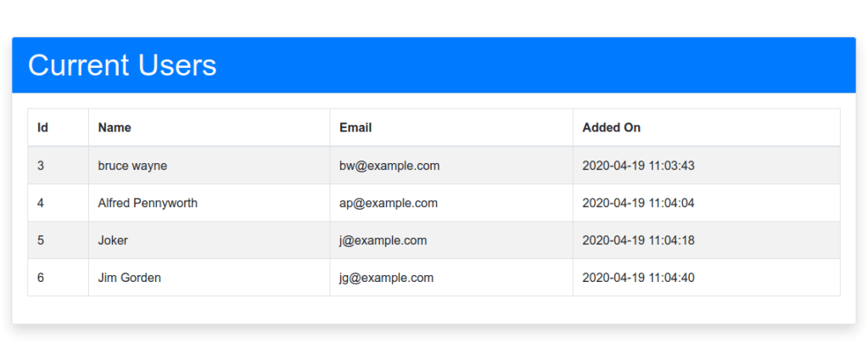Image resolution: width=868 pixels, height=349 pixels.
Task: Select the jg@example.com email cell
Action: (386, 278)
